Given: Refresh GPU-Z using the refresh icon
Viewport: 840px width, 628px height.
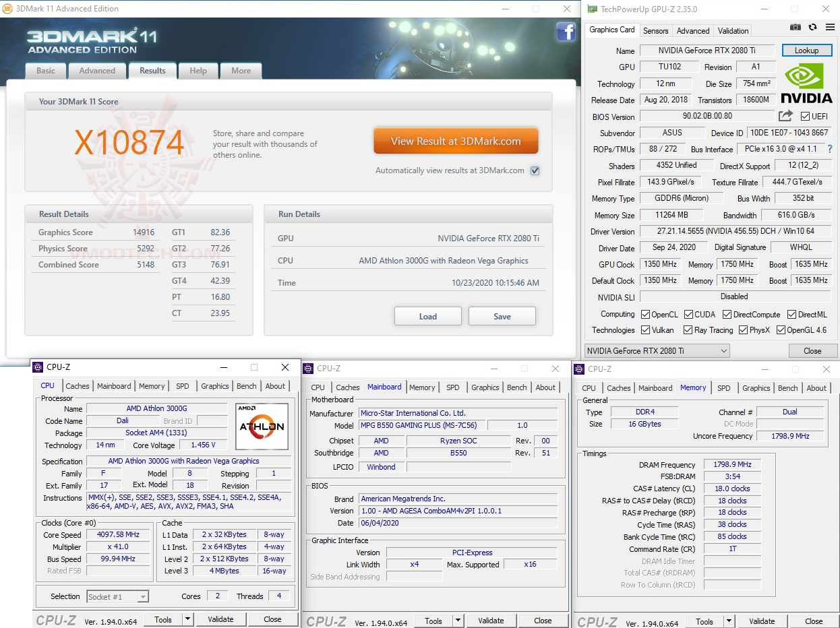Looking at the screenshot, I should 812,28.
